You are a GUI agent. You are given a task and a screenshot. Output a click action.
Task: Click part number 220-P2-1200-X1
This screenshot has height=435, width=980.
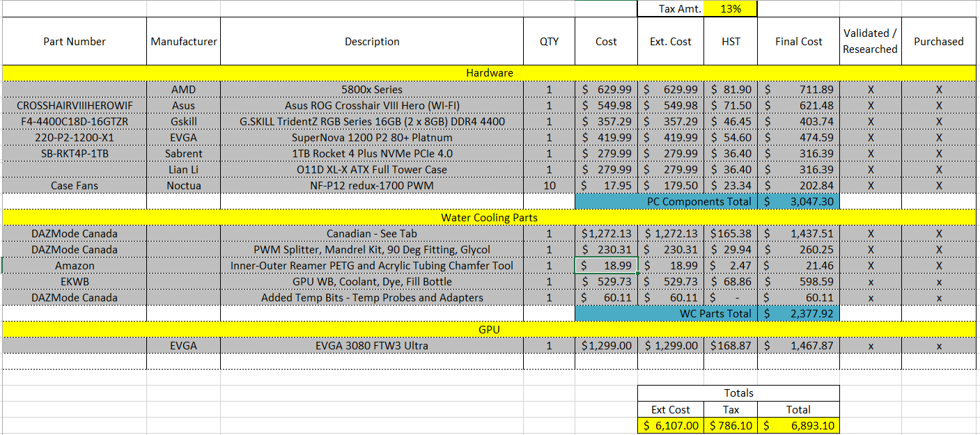[x=75, y=138]
